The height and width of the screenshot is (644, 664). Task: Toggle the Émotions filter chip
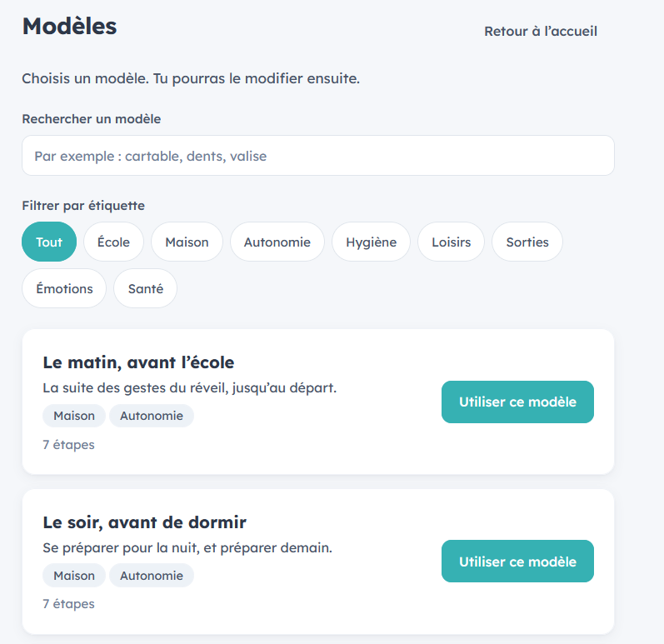(64, 288)
